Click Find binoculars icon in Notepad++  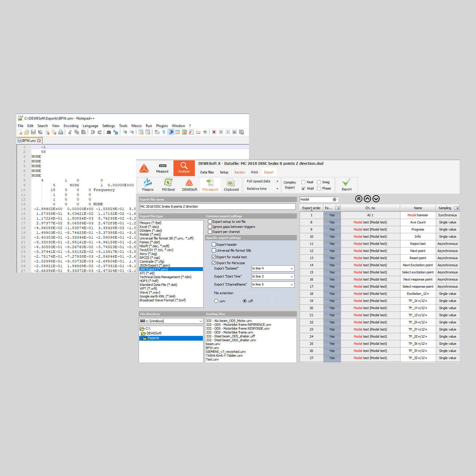tap(109, 132)
